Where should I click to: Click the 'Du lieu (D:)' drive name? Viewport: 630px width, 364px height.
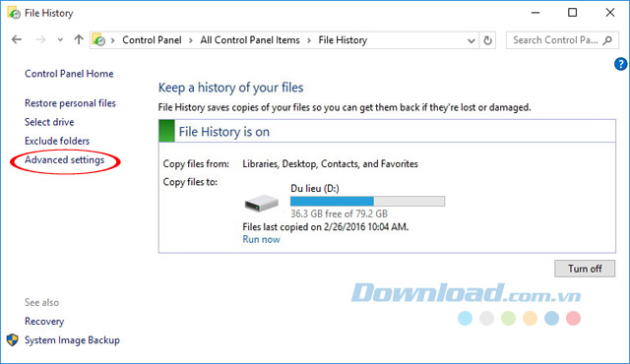(x=315, y=188)
